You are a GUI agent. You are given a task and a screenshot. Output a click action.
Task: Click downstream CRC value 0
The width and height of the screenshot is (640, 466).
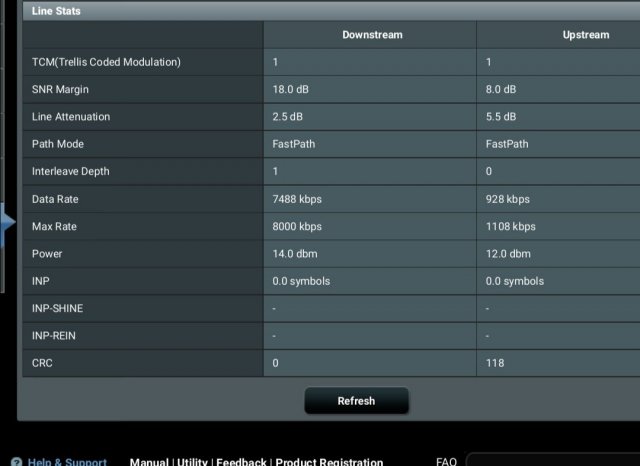pyautogui.click(x=276, y=363)
